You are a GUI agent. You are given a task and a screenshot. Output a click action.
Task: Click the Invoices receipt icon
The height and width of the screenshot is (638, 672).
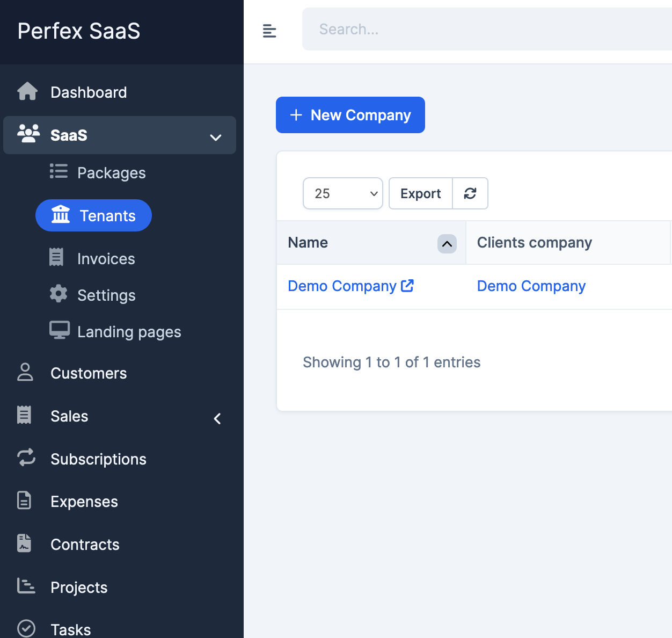click(x=56, y=257)
